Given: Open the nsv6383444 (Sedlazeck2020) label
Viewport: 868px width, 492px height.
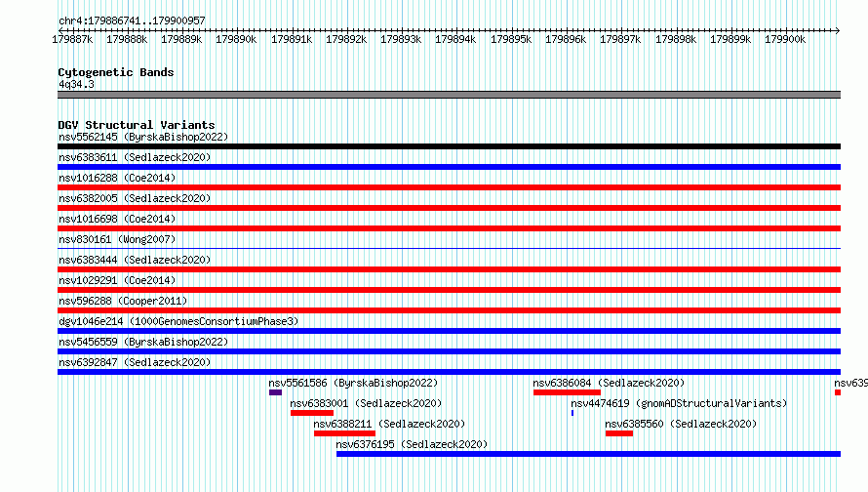Looking at the screenshot, I should [x=135, y=260].
